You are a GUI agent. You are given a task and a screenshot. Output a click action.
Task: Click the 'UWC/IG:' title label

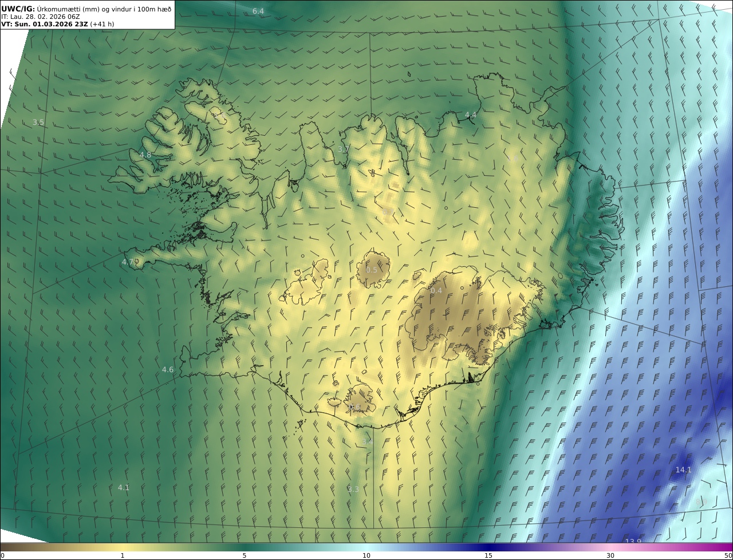tap(18, 9)
